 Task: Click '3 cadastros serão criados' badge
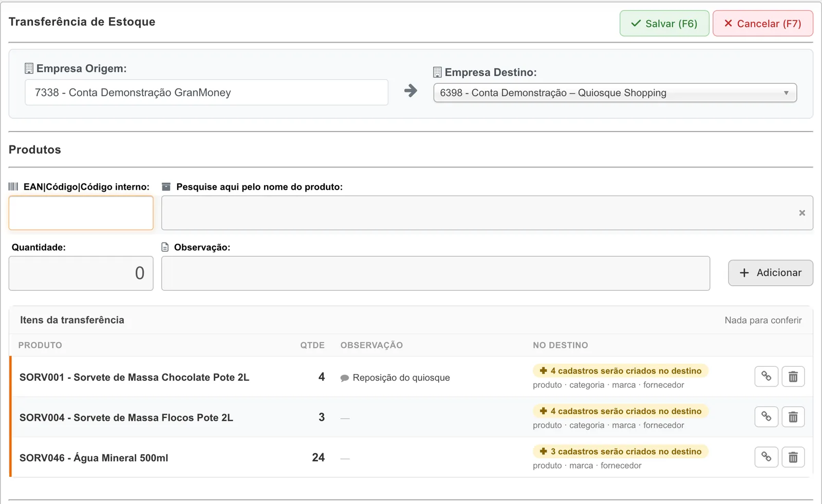point(621,452)
